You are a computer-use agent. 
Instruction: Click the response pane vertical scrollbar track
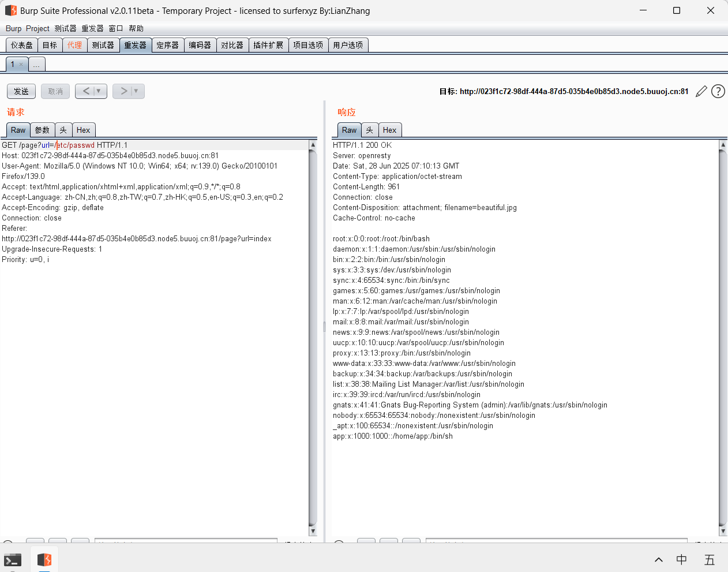(x=723, y=338)
